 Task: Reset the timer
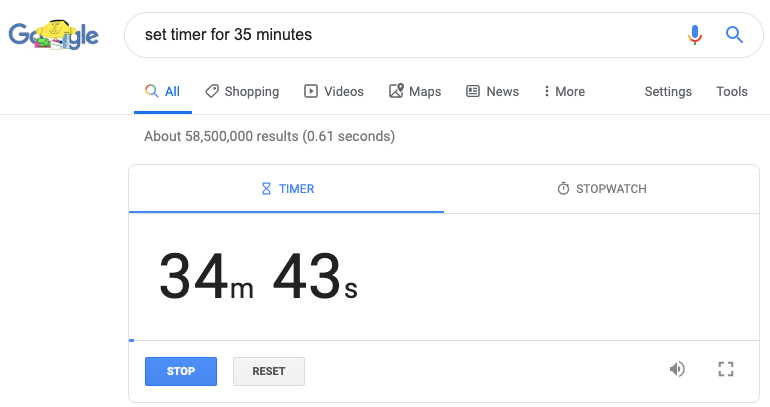pos(269,371)
